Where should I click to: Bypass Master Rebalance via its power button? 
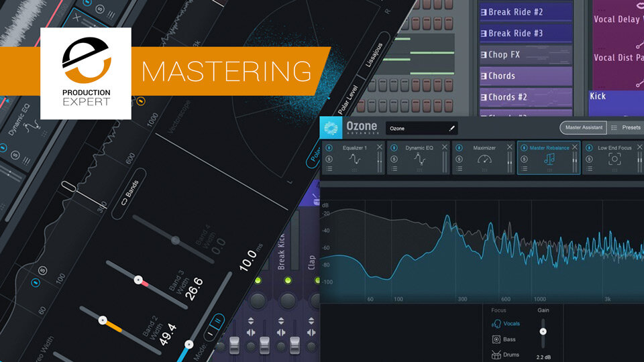[524, 147]
